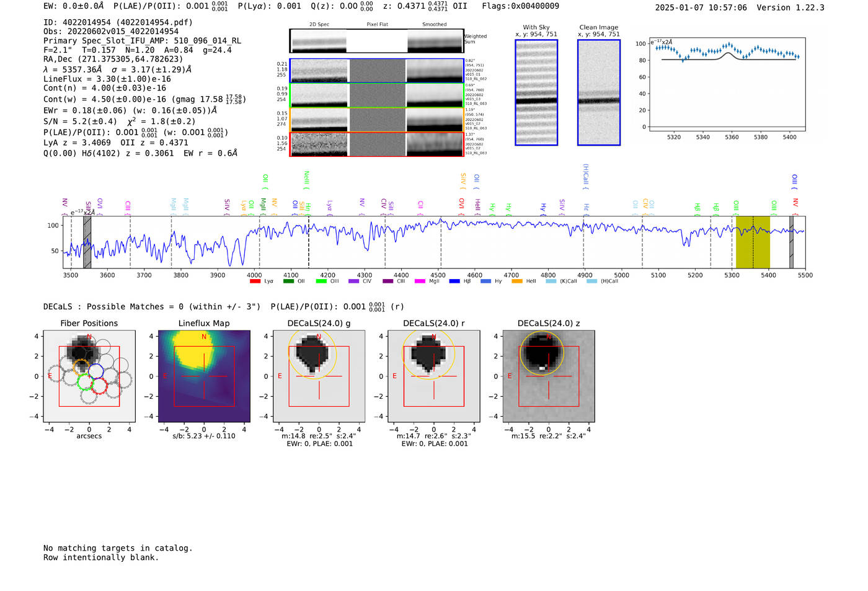This screenshot has height=591, width=868.
Task: Open the DECaLS(24.0) r image
Action: [434, 376]
